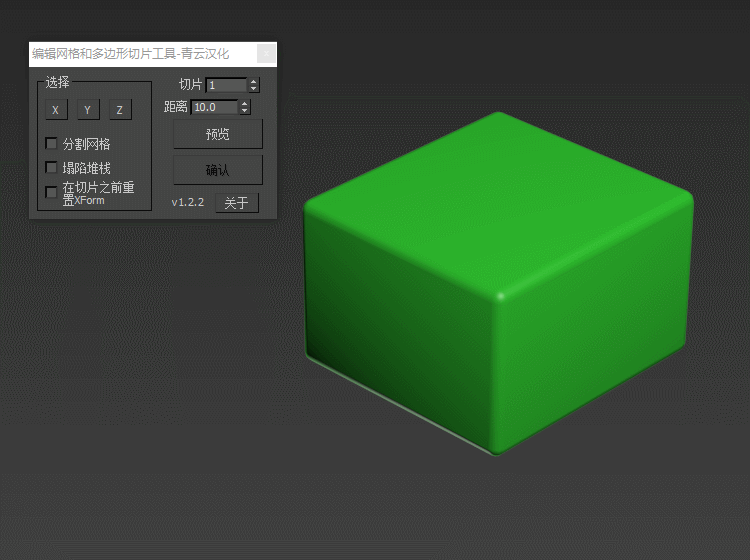
Task: Open the 关于 about dialog
Action: pos(236,203)
